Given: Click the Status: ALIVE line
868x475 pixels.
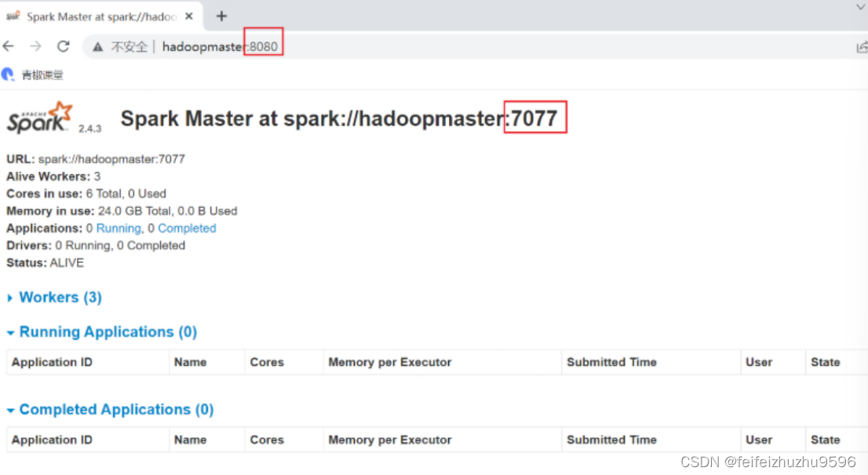Looking at the screenshot, I should 45,263.
